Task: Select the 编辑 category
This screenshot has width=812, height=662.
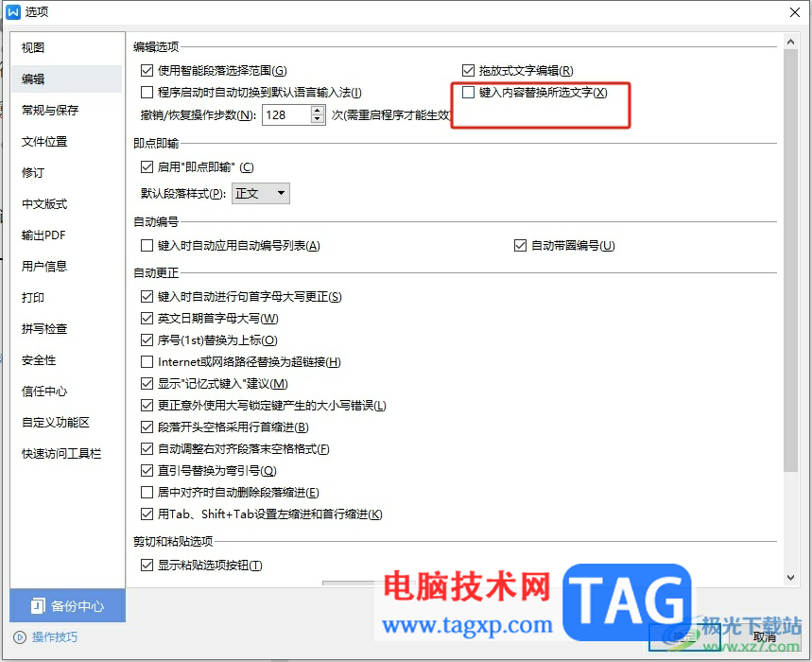Action: tap(66, 78)
